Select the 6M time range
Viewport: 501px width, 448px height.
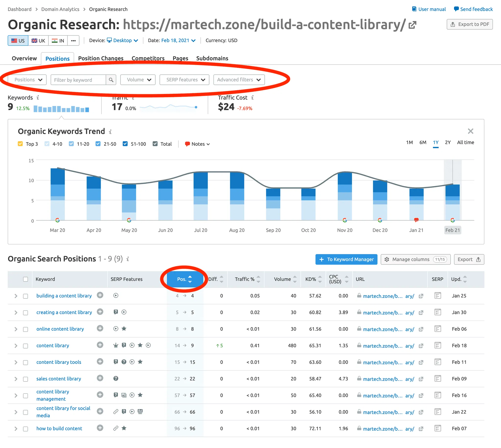(422, 142)
